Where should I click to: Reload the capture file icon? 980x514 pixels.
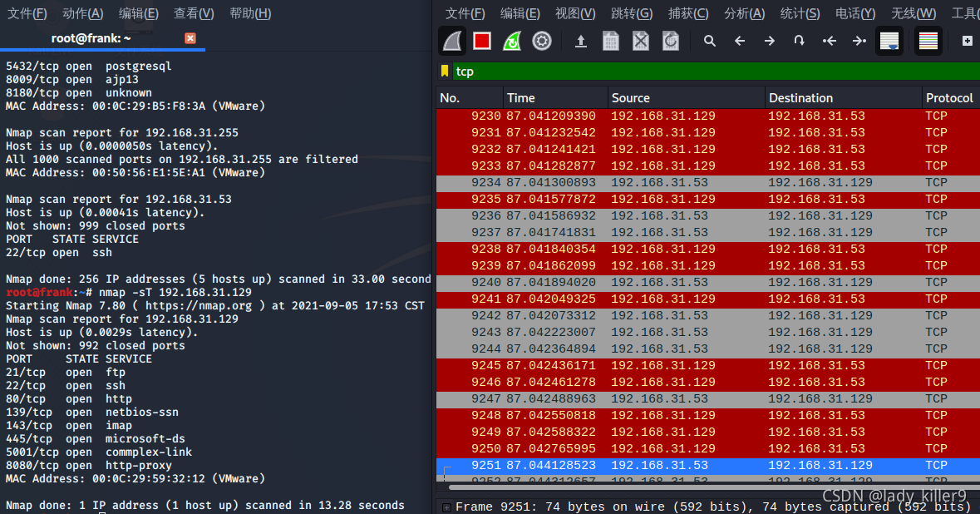click(x=671, y=42)
